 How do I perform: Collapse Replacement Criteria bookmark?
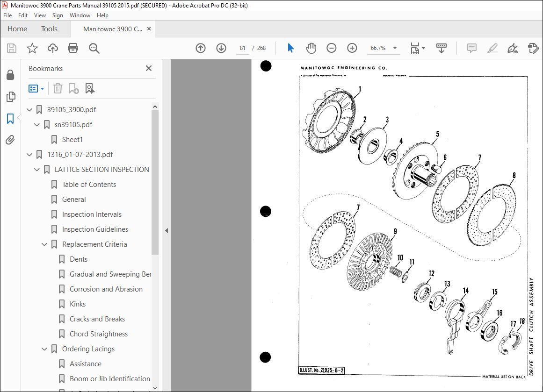coord(44,244)
